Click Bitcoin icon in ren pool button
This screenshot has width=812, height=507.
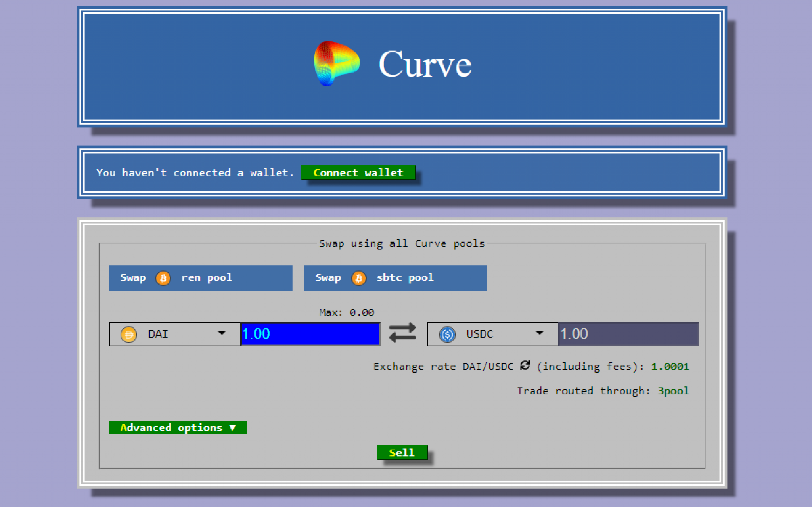(163, 278)
